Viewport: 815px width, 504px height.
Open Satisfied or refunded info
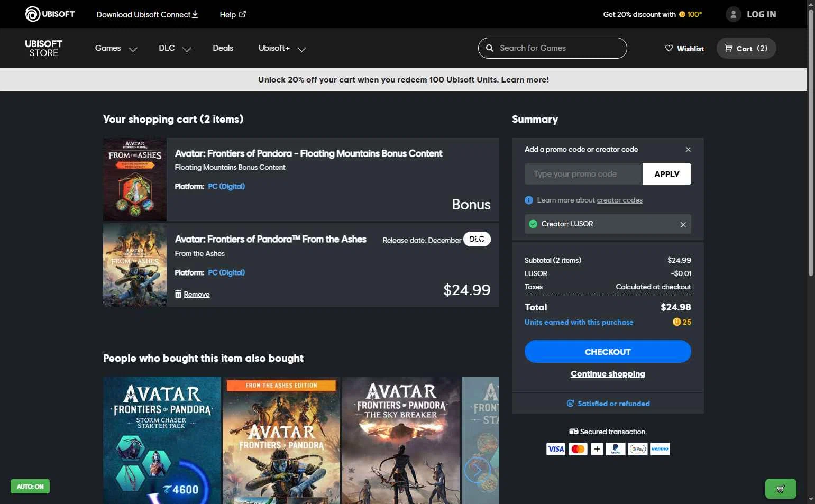pyautogui.click(x=608, y=404)
